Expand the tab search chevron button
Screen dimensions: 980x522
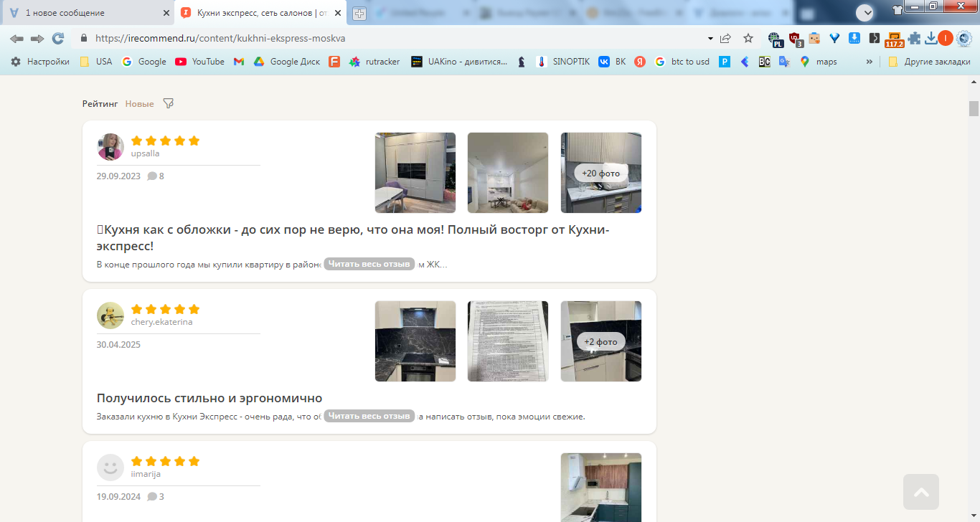[x=864, y=12]
